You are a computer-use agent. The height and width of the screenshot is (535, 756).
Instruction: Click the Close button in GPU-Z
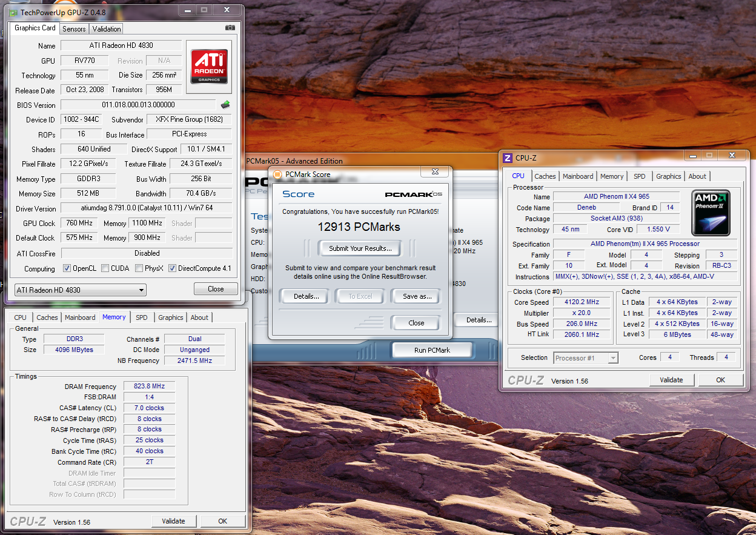tap(216, 289)
